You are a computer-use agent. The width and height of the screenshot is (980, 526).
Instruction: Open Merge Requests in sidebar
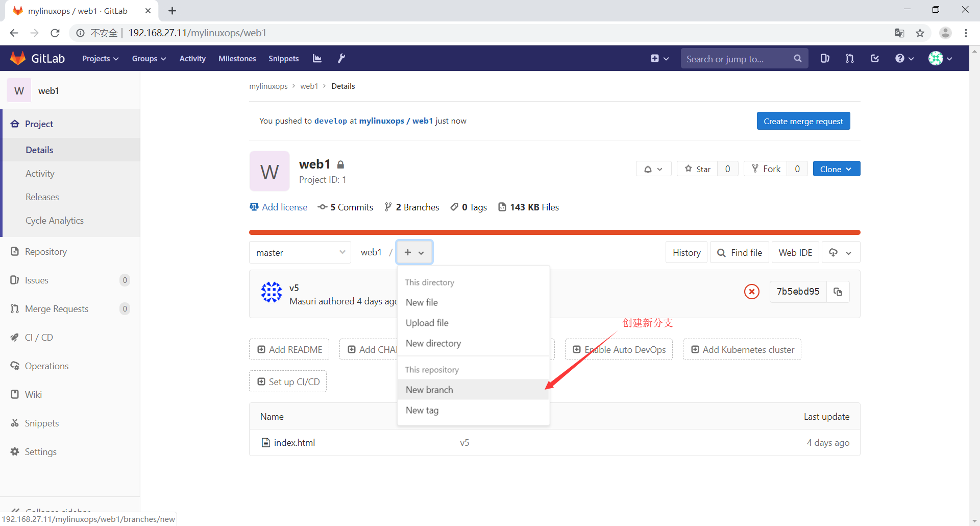(x=70, y=308)
